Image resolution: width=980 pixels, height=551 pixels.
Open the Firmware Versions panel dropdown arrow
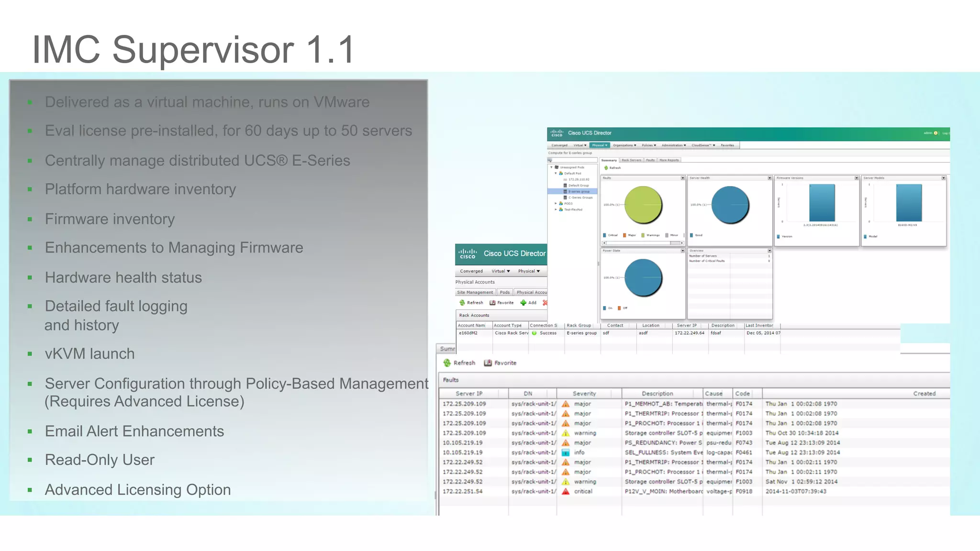857,178
